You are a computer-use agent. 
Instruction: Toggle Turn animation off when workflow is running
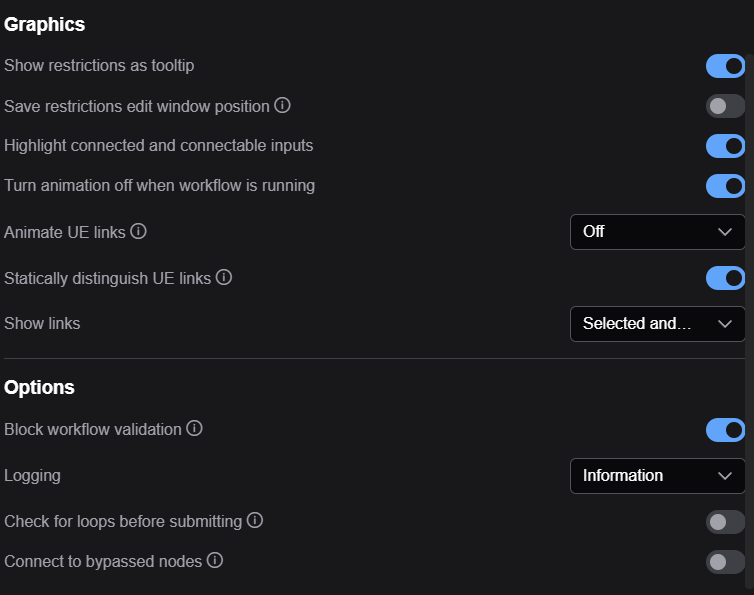[725, 186]
